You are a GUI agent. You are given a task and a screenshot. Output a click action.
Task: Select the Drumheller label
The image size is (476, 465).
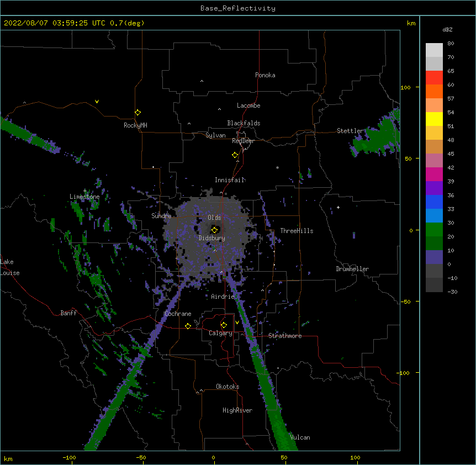[352, 269]
